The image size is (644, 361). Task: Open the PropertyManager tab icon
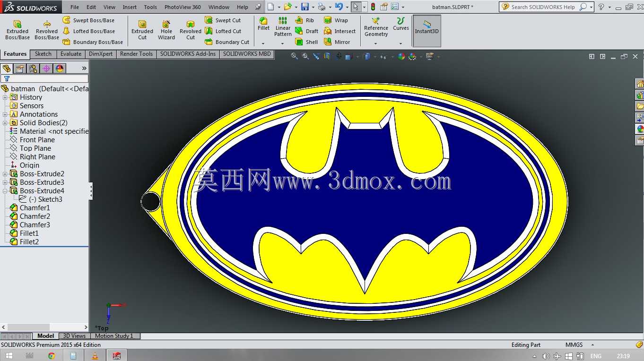20,69
